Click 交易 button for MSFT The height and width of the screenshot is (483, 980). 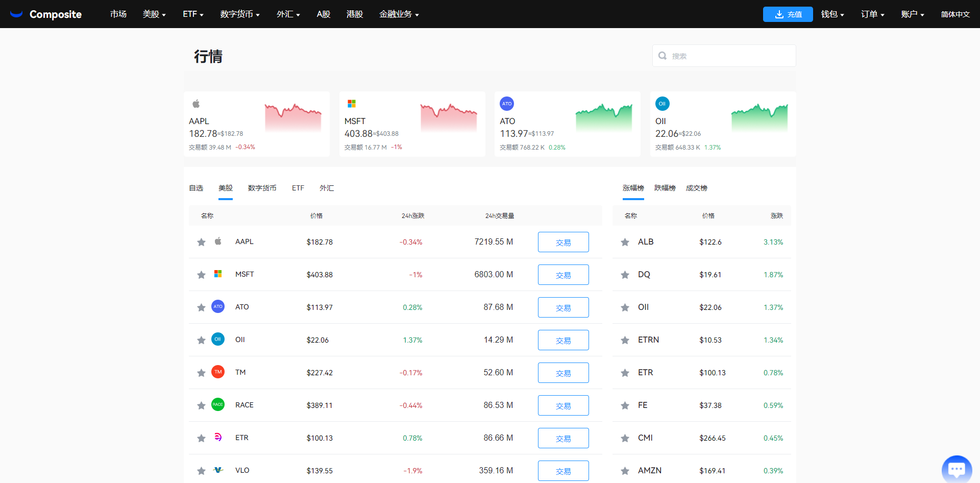coord(563,275)
